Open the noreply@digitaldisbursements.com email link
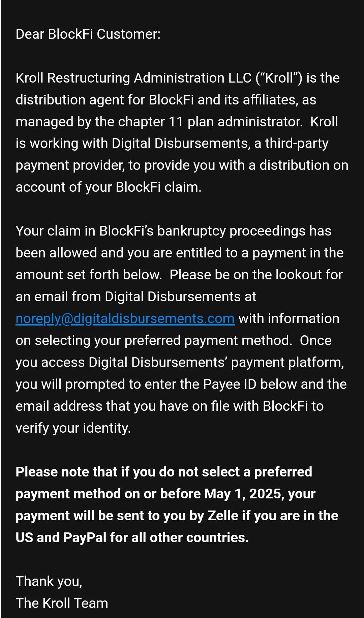 pos(125,319)
